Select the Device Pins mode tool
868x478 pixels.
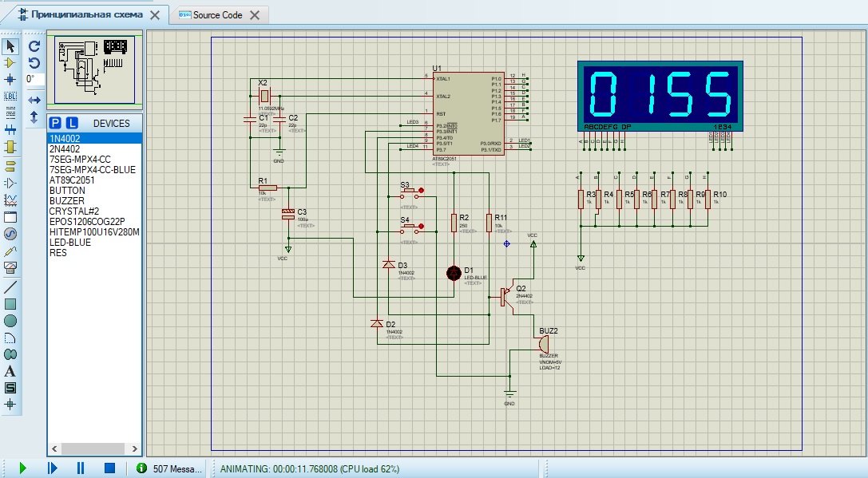click(10, 183)
